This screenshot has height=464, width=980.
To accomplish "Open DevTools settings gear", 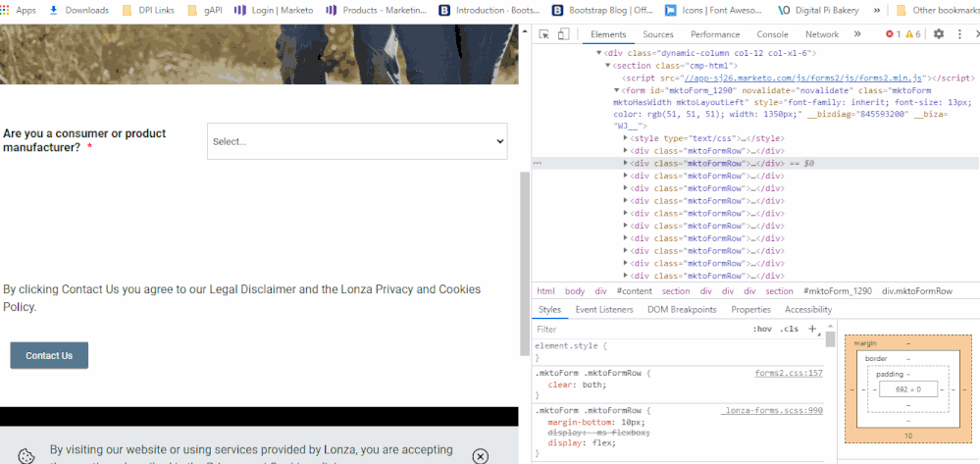I will pyautogui.click(x=938, y=34).
